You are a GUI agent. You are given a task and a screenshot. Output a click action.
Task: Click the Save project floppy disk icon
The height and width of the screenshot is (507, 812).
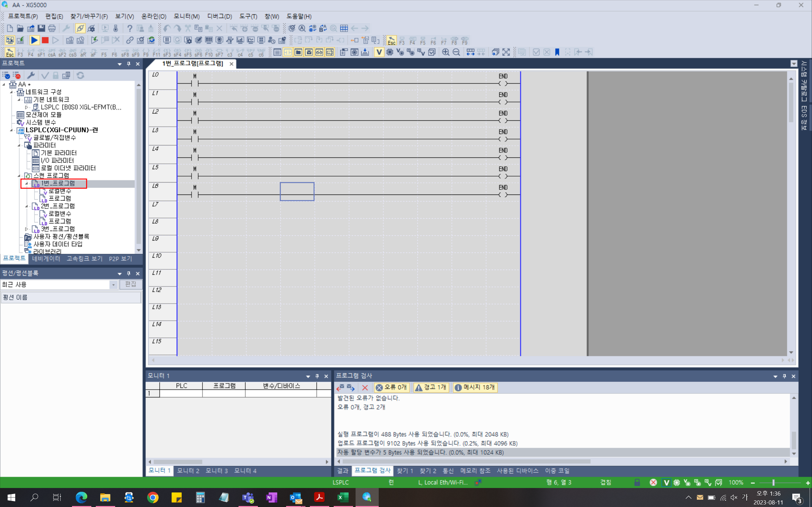pos(41,29)
